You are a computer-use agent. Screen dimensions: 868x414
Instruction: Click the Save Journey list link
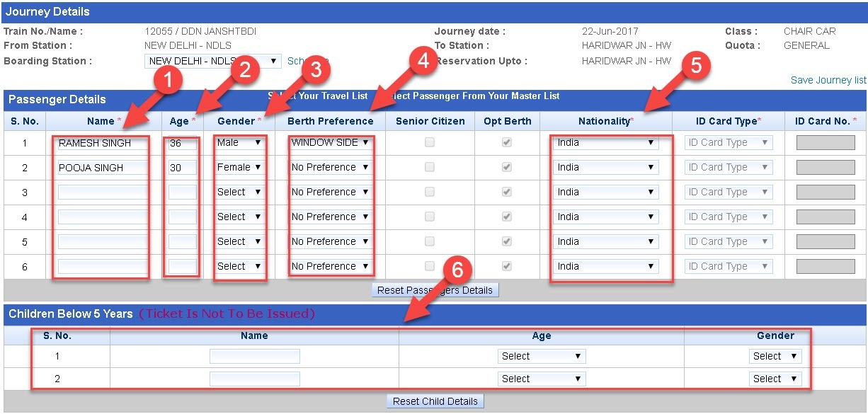(828, 80)
